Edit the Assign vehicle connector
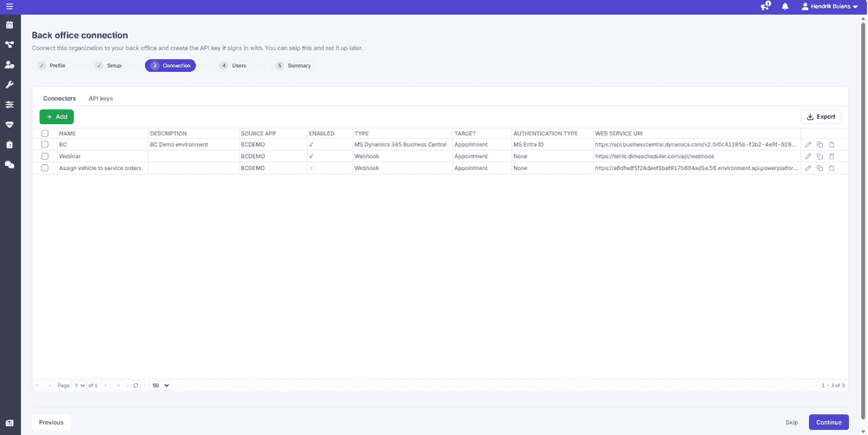This screenshot has height=435, width=868. coord(807,168)
